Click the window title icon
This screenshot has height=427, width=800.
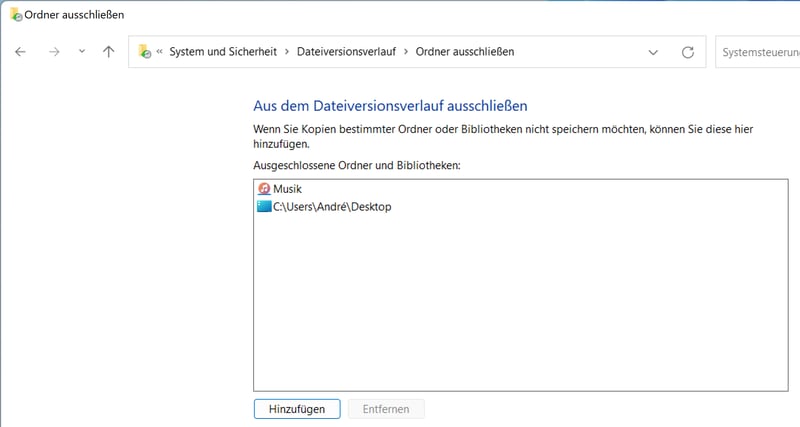tap(16, 14)
